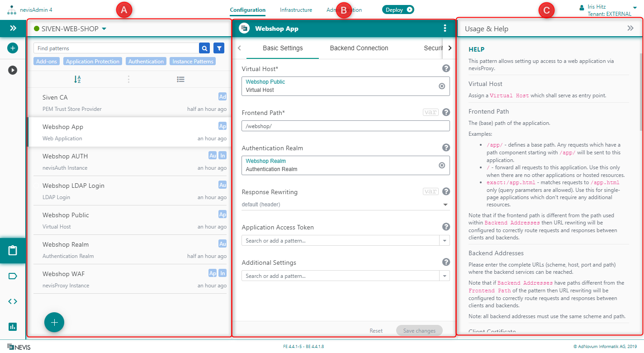Follow Webshop Realm link in Authentication Realm
The image size is (644, 353).
[x=265, y=161]
